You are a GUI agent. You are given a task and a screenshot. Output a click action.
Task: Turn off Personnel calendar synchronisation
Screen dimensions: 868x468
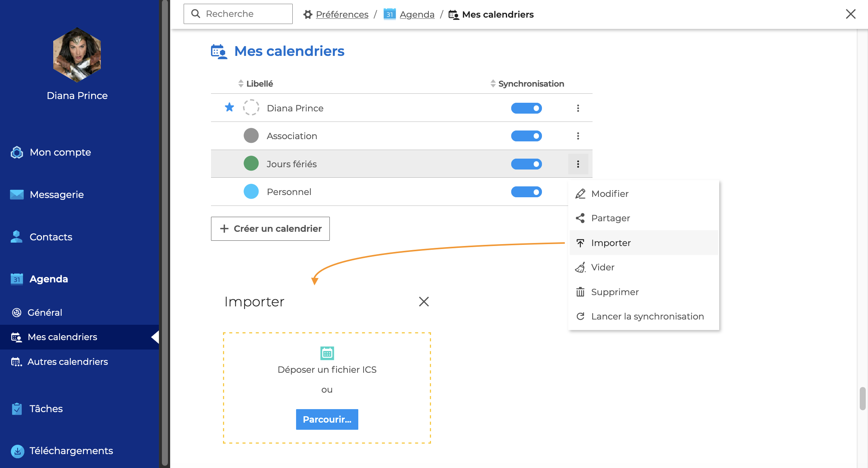click(526, 192)
